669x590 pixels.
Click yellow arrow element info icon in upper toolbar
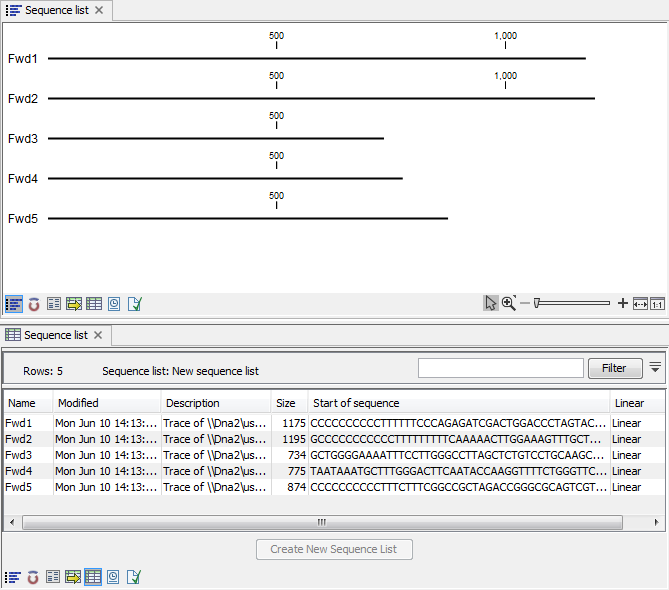coord(74,304)
